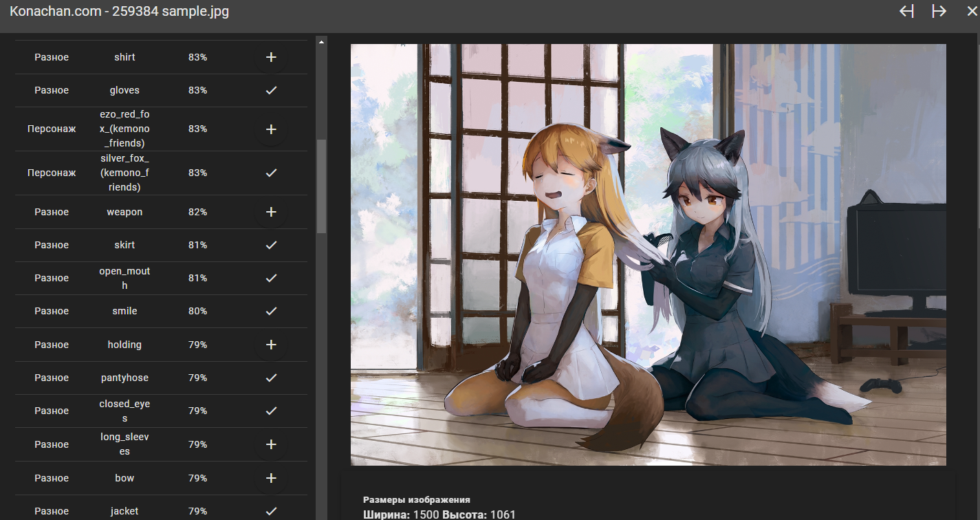Toggle the checkmark for the gloves tag

coord(271,90)
